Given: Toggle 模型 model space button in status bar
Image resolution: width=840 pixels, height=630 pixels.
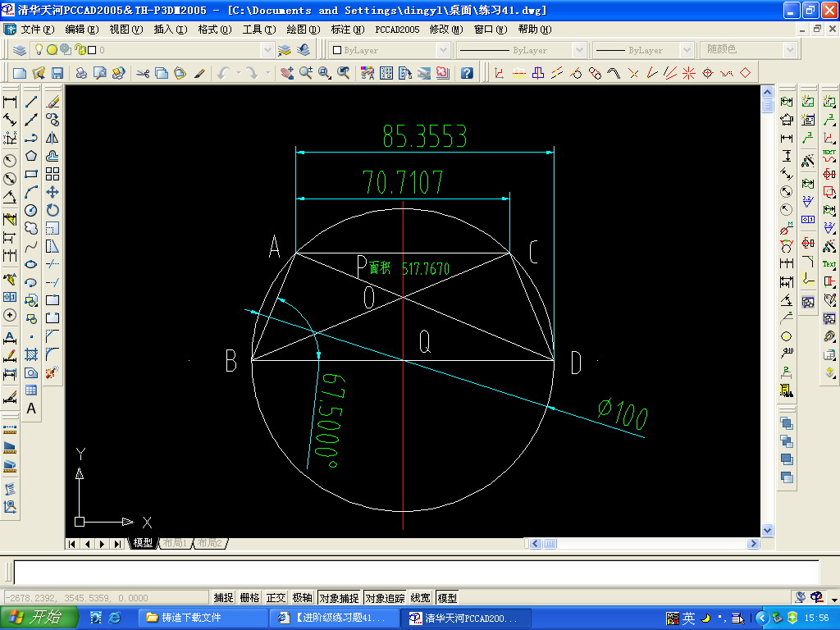Looking at the screenshot, I should [447, 598].
